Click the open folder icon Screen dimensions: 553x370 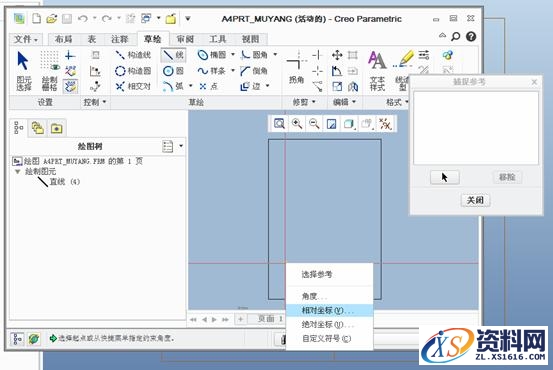pos(52,18)
